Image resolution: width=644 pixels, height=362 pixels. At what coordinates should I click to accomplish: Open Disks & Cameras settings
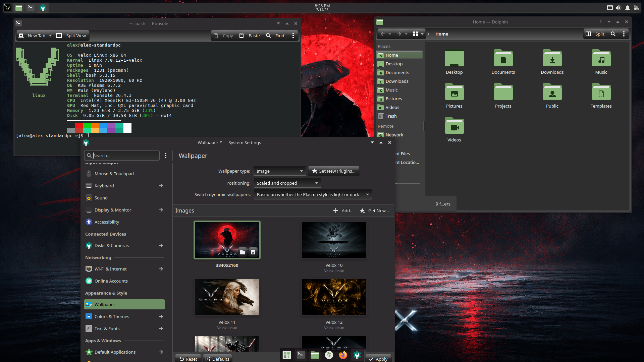(x=124, y=245)
